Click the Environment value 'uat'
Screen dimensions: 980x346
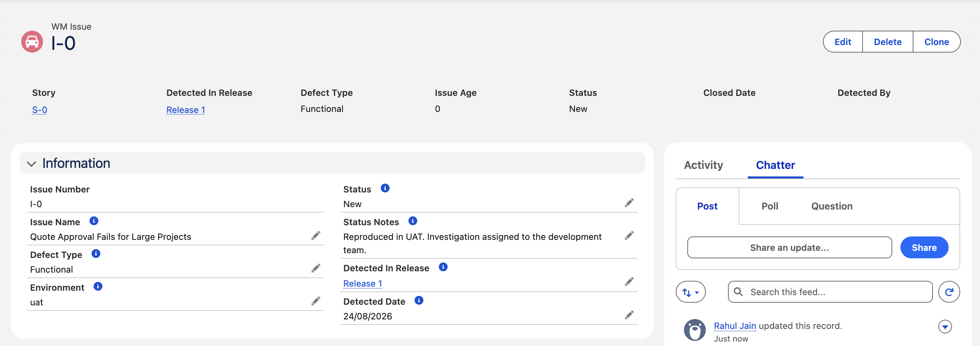37,302
